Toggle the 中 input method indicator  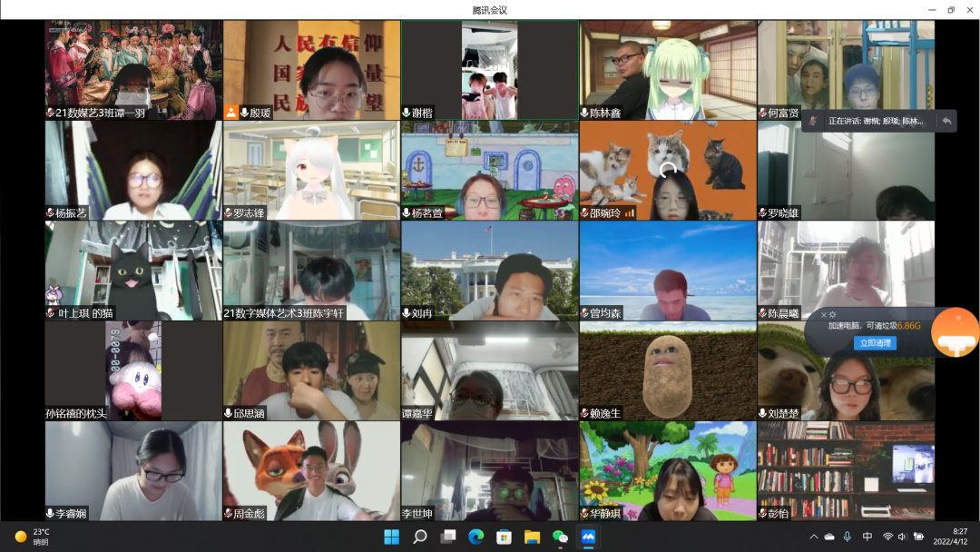[867, 537]
